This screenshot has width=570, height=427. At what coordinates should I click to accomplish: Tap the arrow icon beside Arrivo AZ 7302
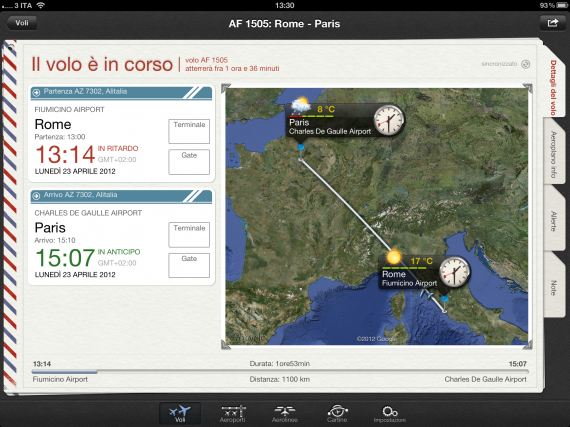click(x=36, y=196)
